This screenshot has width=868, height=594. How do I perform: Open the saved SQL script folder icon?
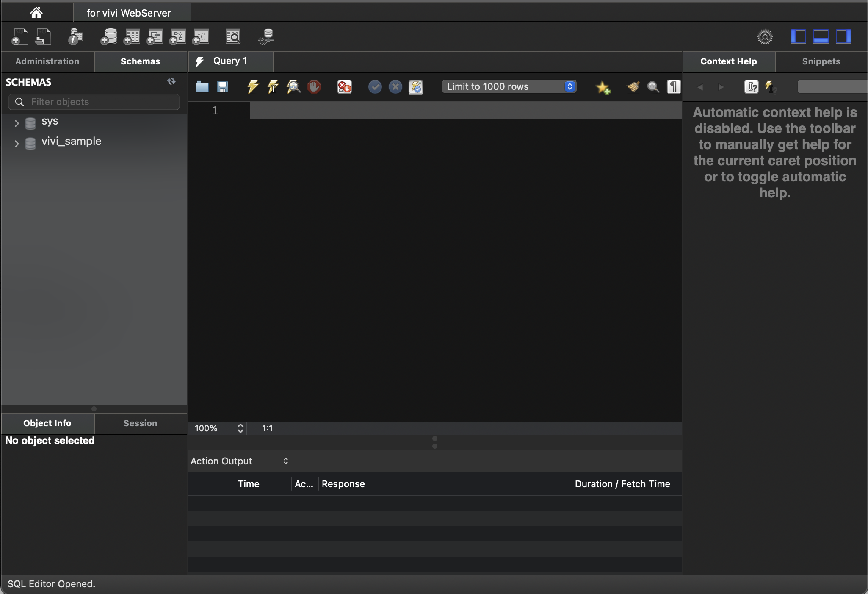coord(202,87)
